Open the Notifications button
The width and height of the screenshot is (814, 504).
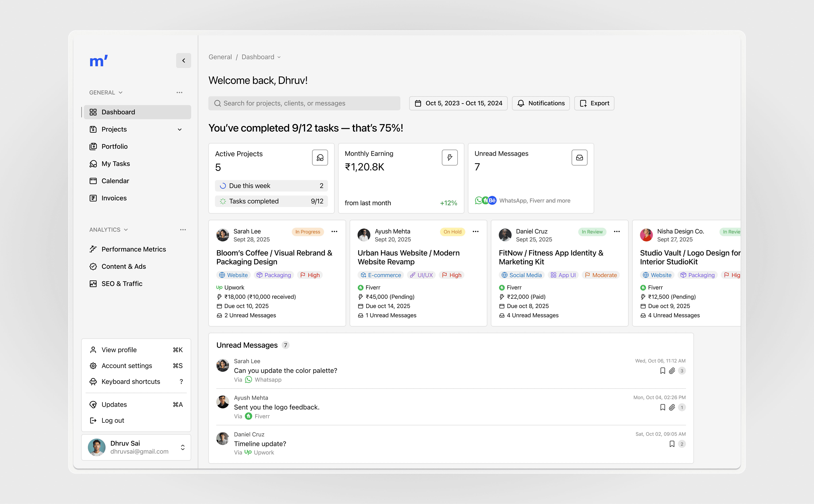click(x=540, y=103)
